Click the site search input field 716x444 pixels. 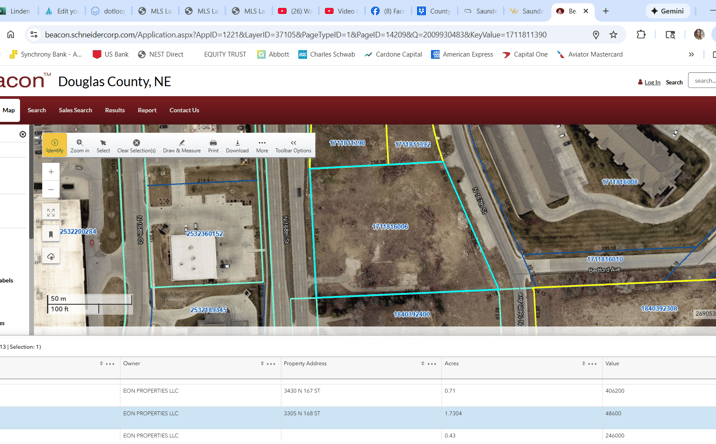(702, 81)
